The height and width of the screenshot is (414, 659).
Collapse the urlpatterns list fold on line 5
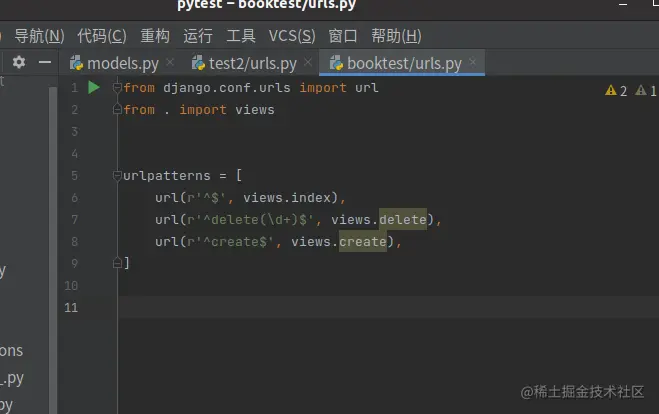[x=117, y=175]
